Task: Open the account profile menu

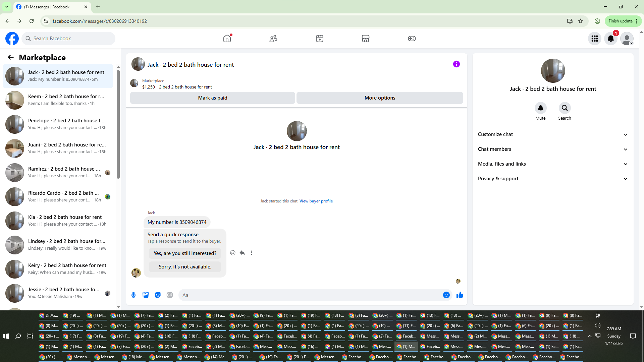Action: tap(627, 39)
